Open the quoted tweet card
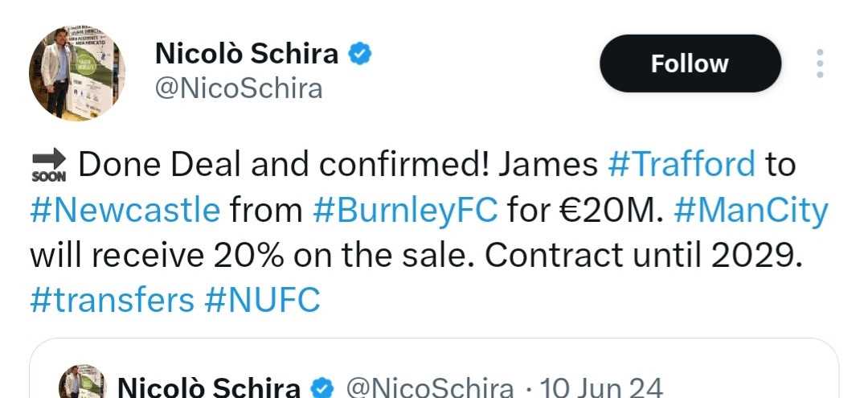868x398 pixels. tap(434, 368)
